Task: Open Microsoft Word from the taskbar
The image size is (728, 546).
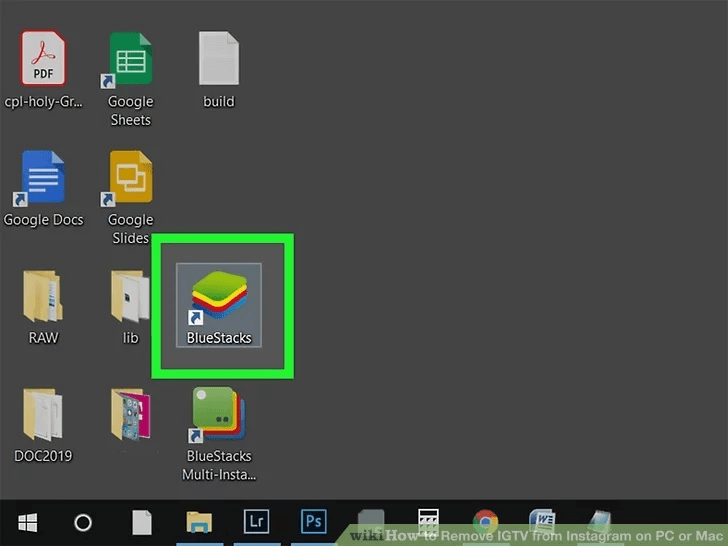Action: pyautogui.click(x=542, y=521)
